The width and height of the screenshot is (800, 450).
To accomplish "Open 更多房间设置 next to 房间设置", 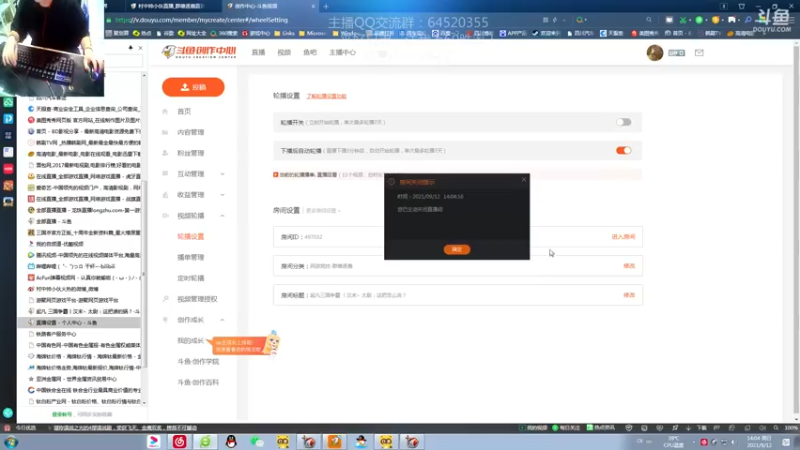I will click(x=322, y=211).
